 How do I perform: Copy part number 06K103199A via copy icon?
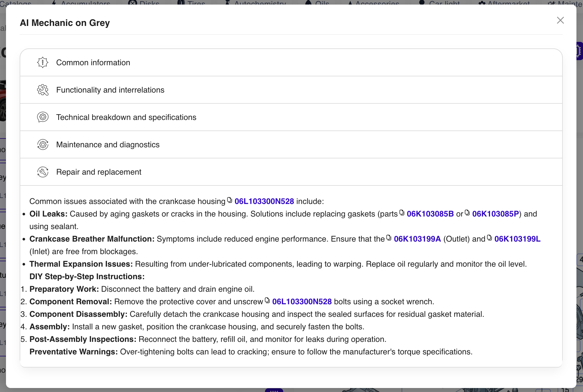pos(389,238)
